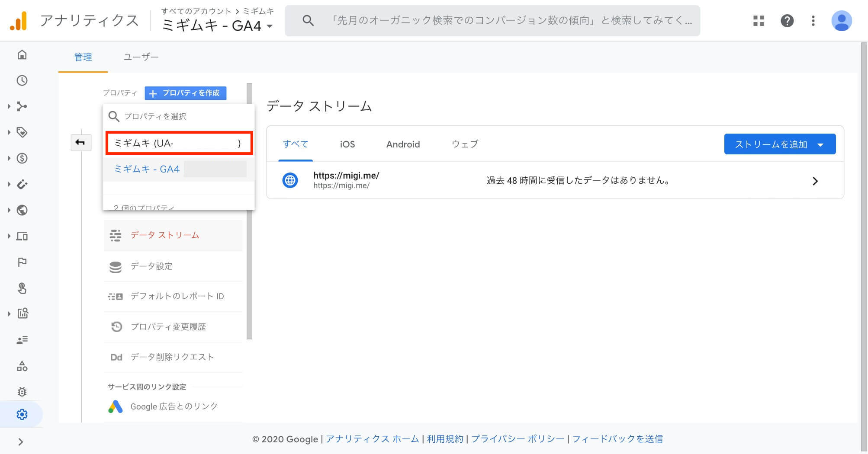Click the back arrow button beside property list

click(x=81, y=143)
